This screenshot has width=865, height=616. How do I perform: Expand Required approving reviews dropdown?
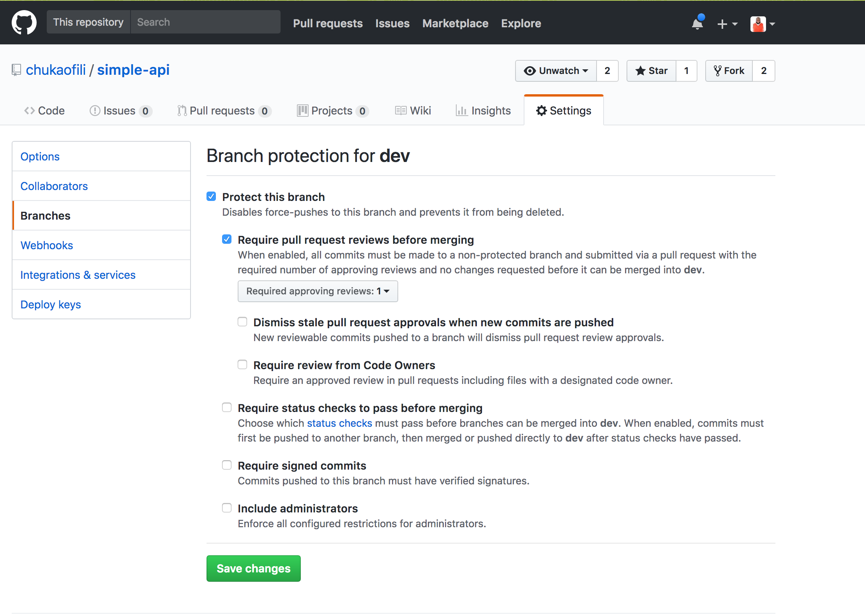[318, 291]
